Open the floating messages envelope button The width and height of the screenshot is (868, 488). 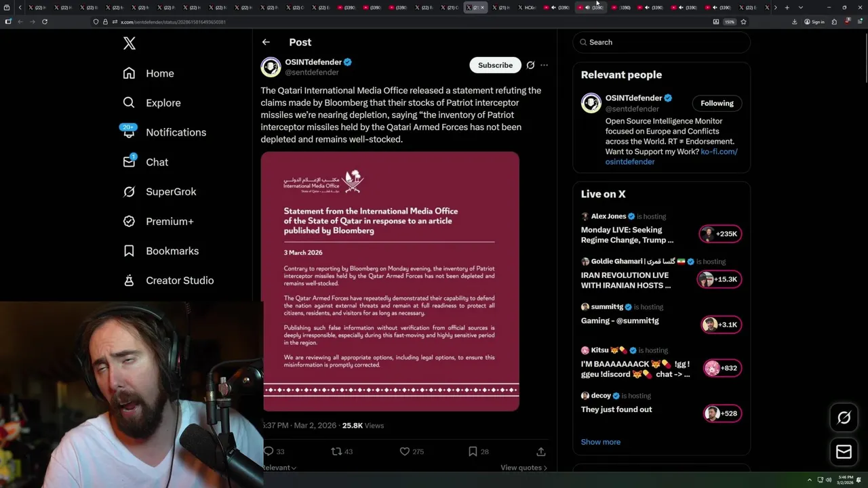(844, 452)
